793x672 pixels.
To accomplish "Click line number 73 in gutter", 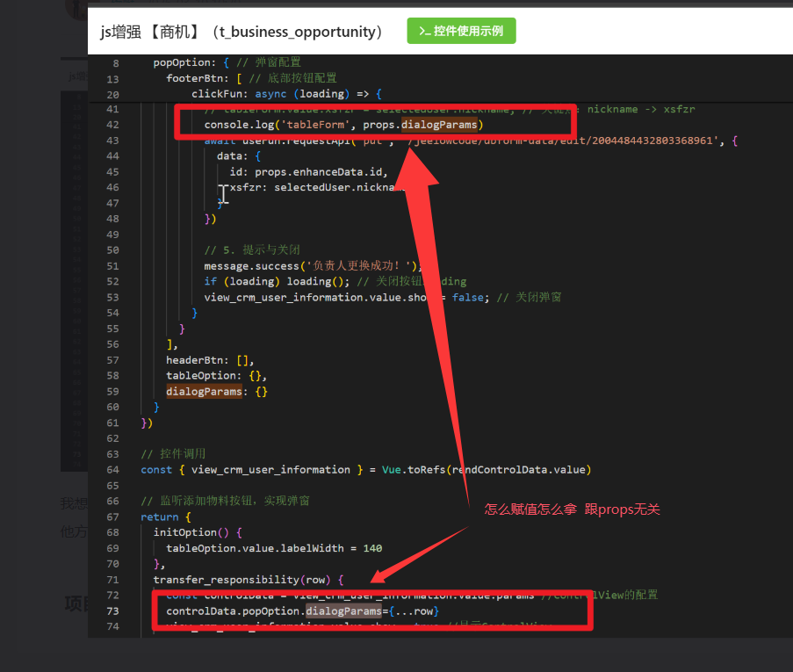I will pos(112,611).
